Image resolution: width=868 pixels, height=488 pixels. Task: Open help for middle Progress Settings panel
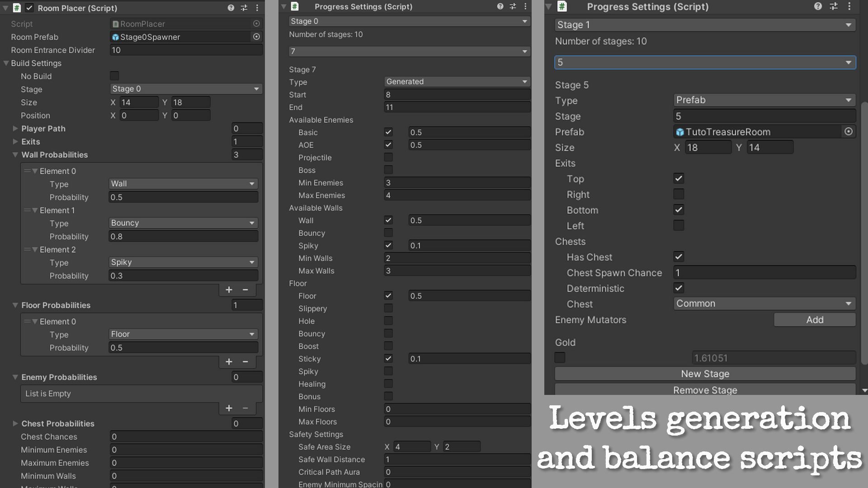pos(500,6)
